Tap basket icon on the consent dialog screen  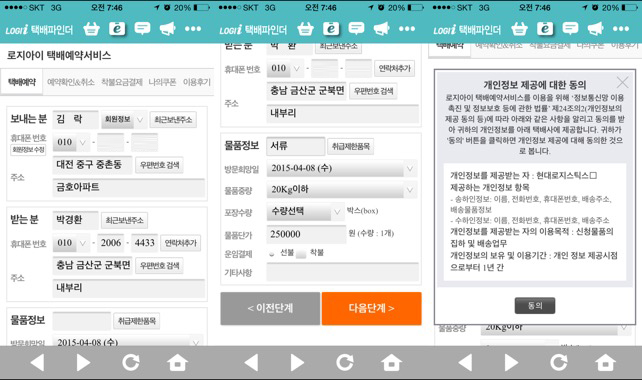[520, 29]
